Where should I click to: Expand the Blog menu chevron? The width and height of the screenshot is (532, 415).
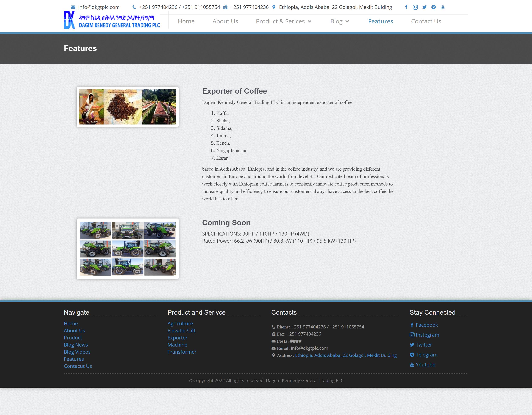(x=347, y=21)
